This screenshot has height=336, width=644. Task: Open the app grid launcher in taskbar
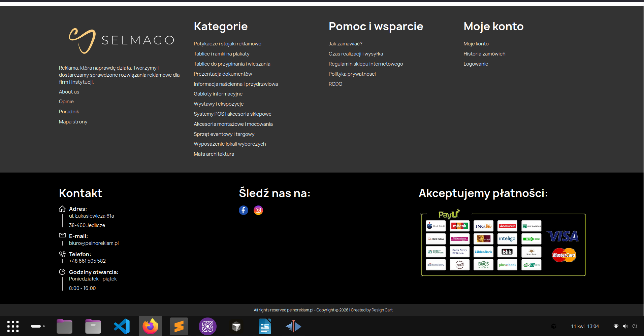tap(13, 326)
